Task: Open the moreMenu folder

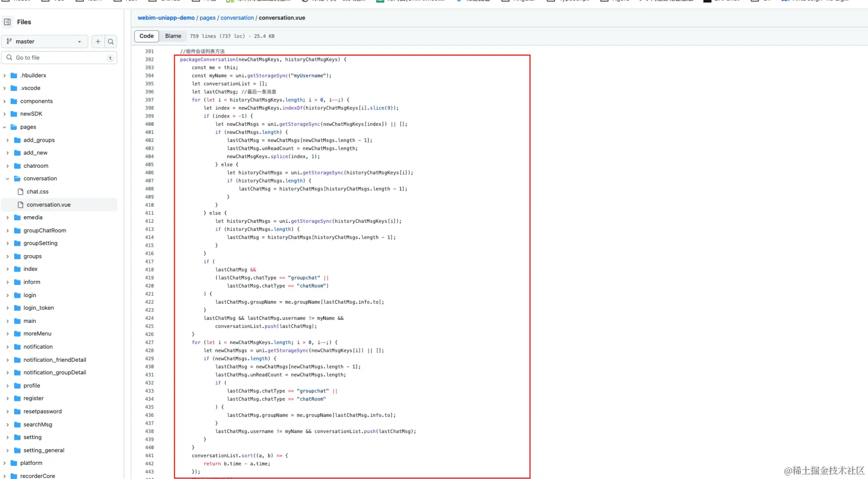Action: click(x=37, y=333)
